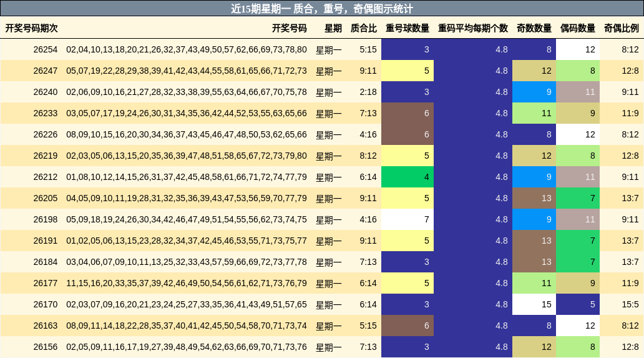The height and width of the screenshot is (358, 644).
Task: Select period number 26170
Action: click(x=46, y=304)
